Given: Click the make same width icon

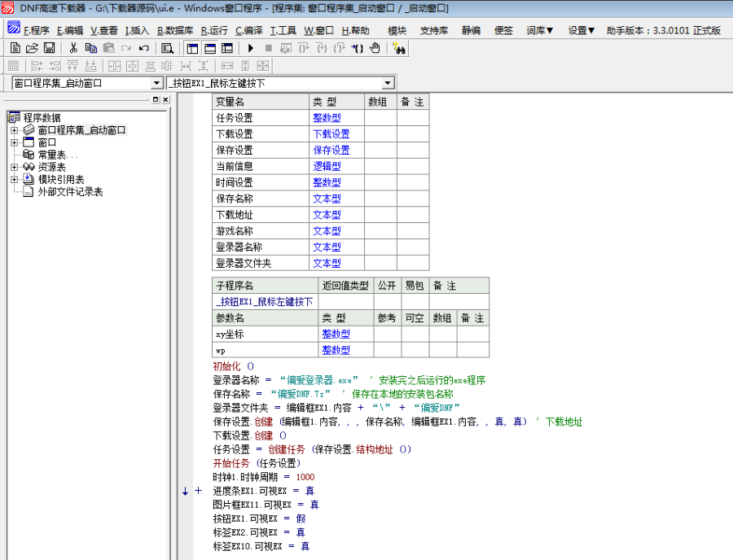Looking at the screenshot, I should coord(227,66).
